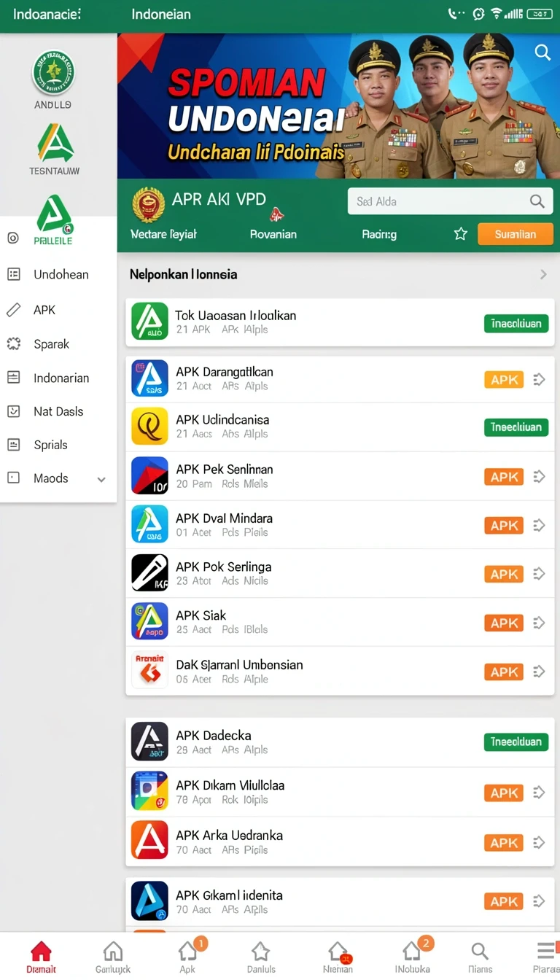
Task: Switch to the Dramait home tab
Action: 41,957
